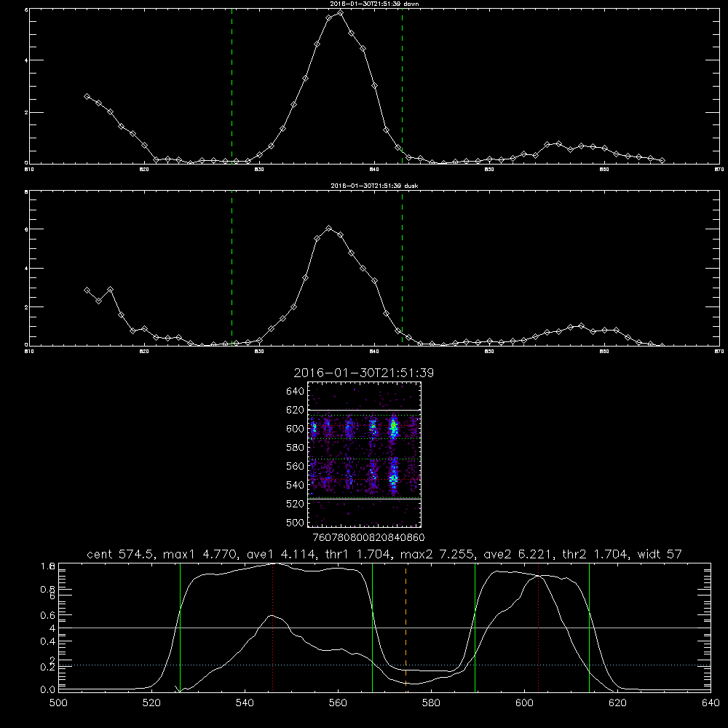Click the "540" label on bottom profile x-axis
Viewport: 728px width, 728px height.
[245, 703]
